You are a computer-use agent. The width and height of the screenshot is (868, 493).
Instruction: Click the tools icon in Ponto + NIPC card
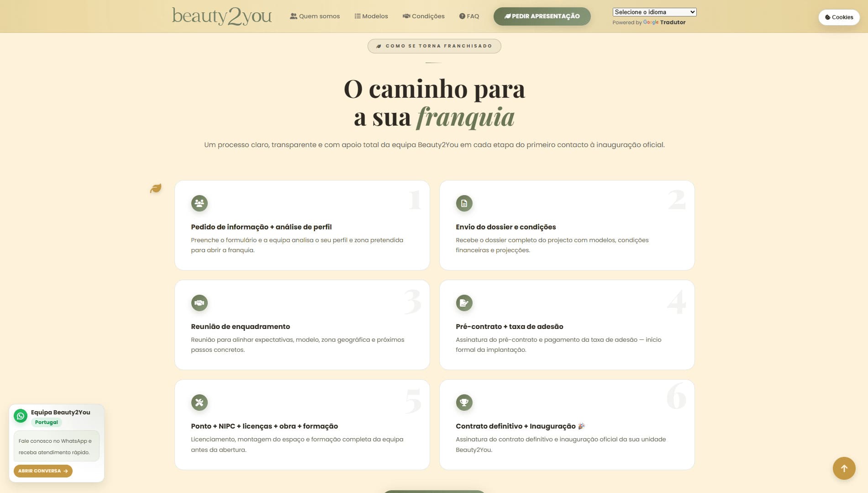tap(199, 403)
